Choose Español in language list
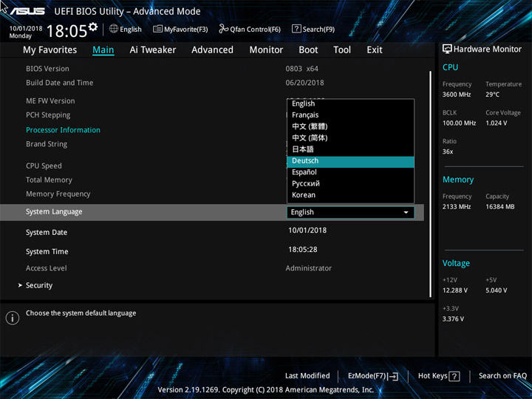This screenshot has width=532, height=399. (350, 172)
